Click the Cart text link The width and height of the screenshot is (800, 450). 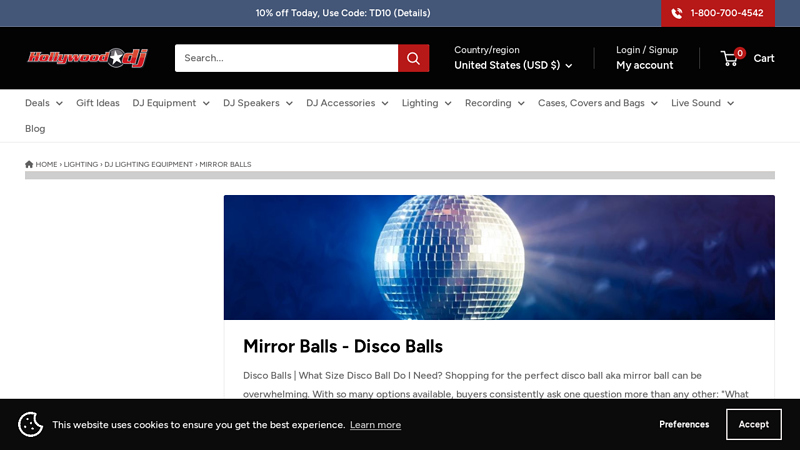(x=764, y=58)
